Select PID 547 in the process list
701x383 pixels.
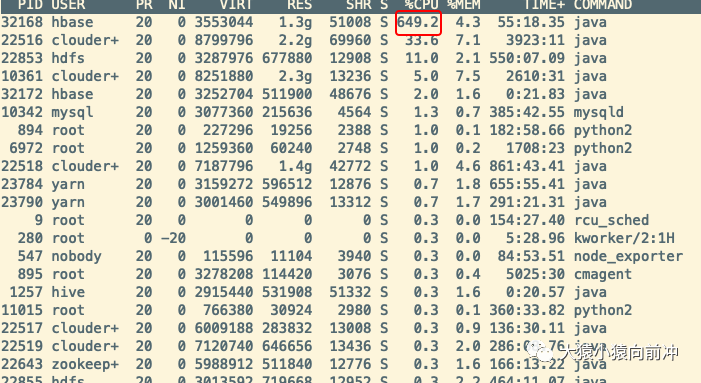30,256
